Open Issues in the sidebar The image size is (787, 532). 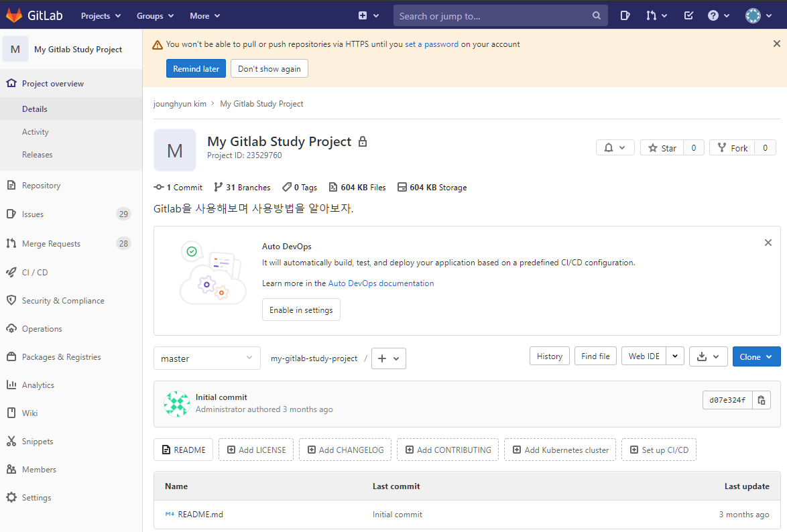(71, 214)
